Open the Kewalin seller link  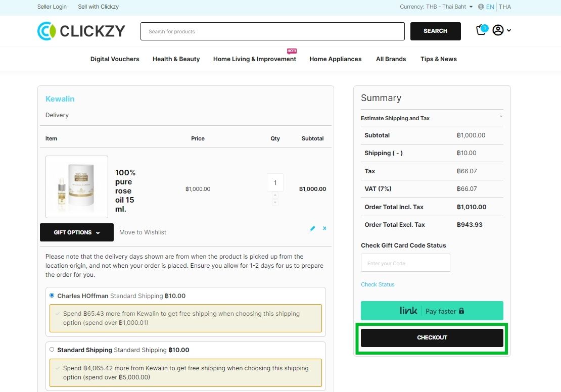60,99
